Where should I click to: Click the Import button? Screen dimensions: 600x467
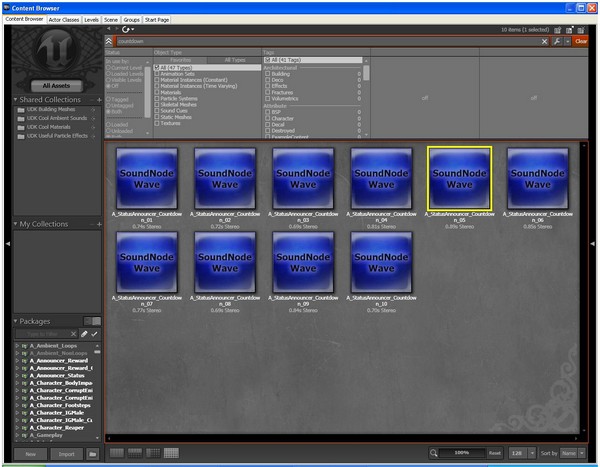67,454
